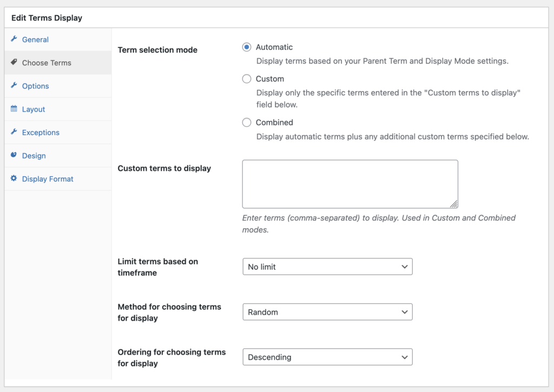554x392 pixels.
Task: Click the textarea resize grip
Action: point(455,205)
